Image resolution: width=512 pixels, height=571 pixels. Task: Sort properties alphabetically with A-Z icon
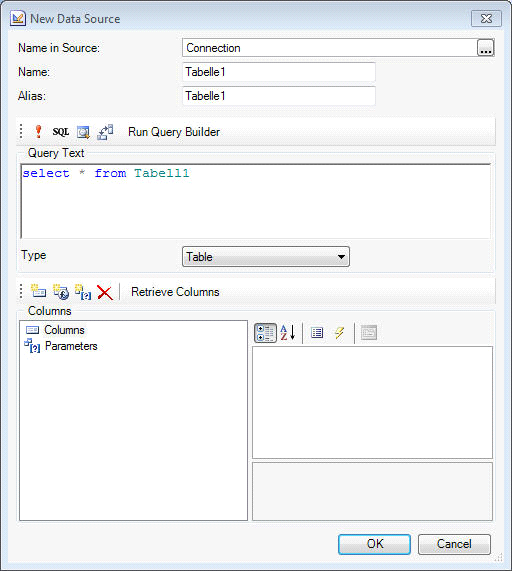pyautogui.click(x=288, y=333)
